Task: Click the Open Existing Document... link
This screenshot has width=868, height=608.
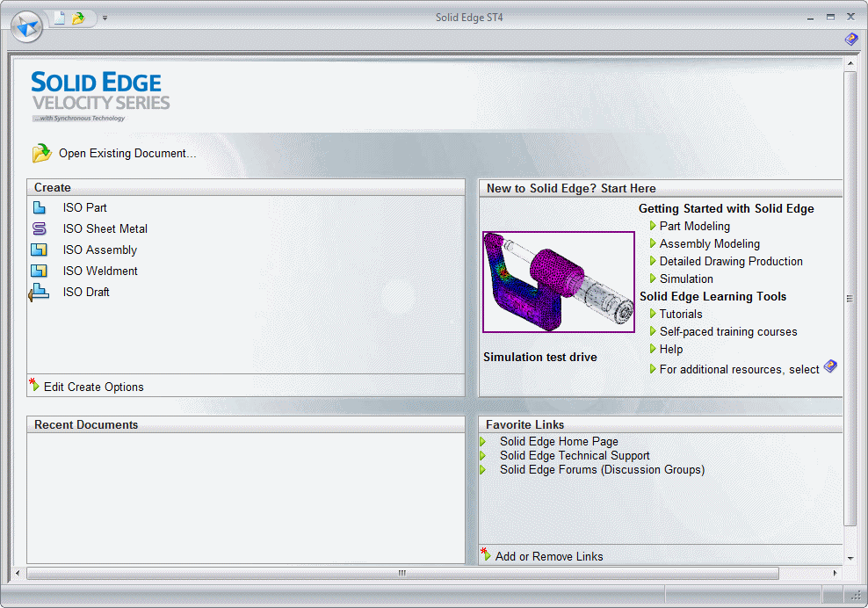Action: 127,154
